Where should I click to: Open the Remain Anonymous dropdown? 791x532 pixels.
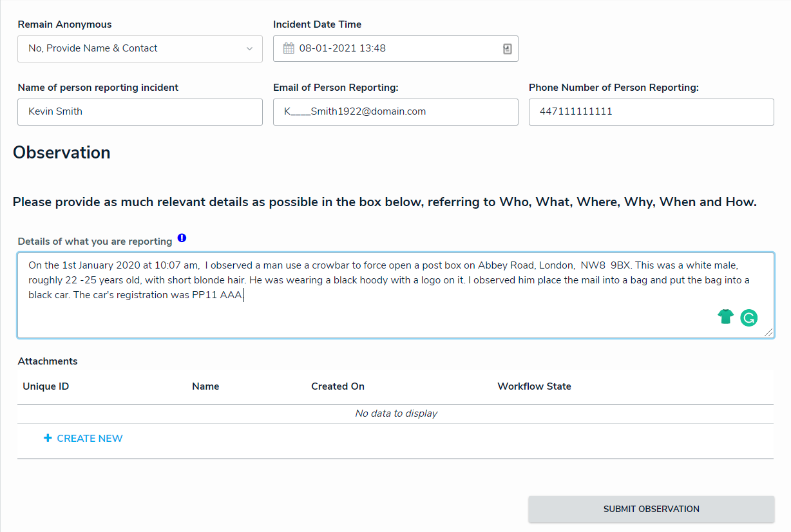click(140, 48)
